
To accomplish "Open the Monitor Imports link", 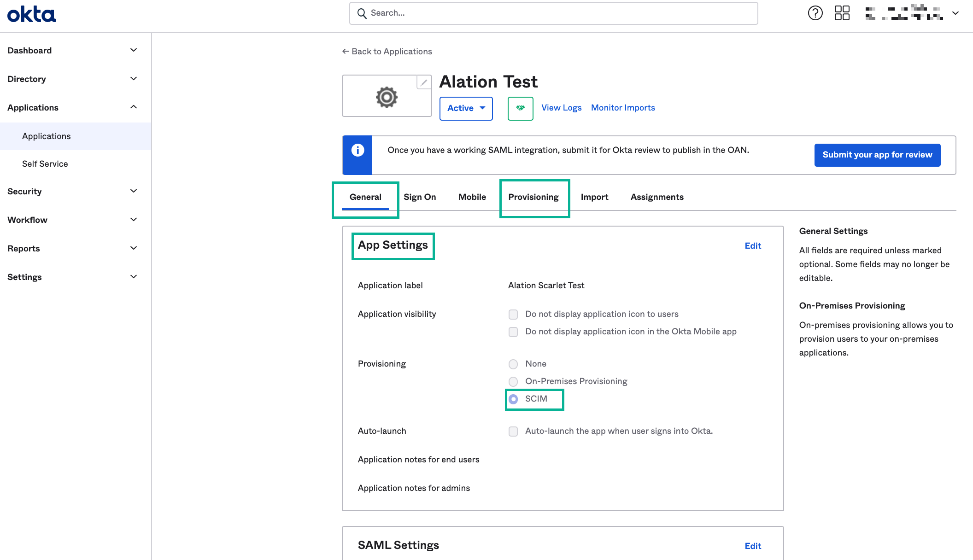I will tap(623, 108).
